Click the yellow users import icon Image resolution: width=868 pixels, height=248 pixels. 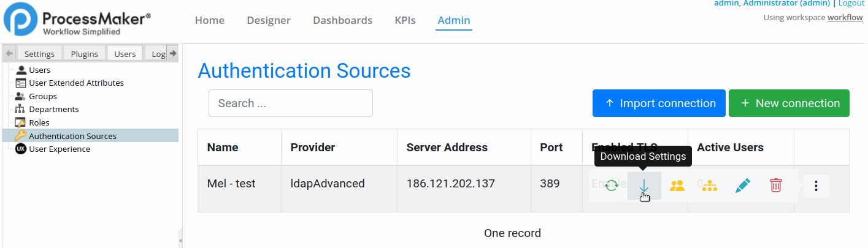(x=677, y=186)
